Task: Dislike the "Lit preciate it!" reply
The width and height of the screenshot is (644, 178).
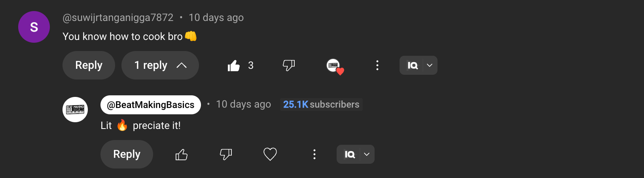Action: [x=226, y=154]
